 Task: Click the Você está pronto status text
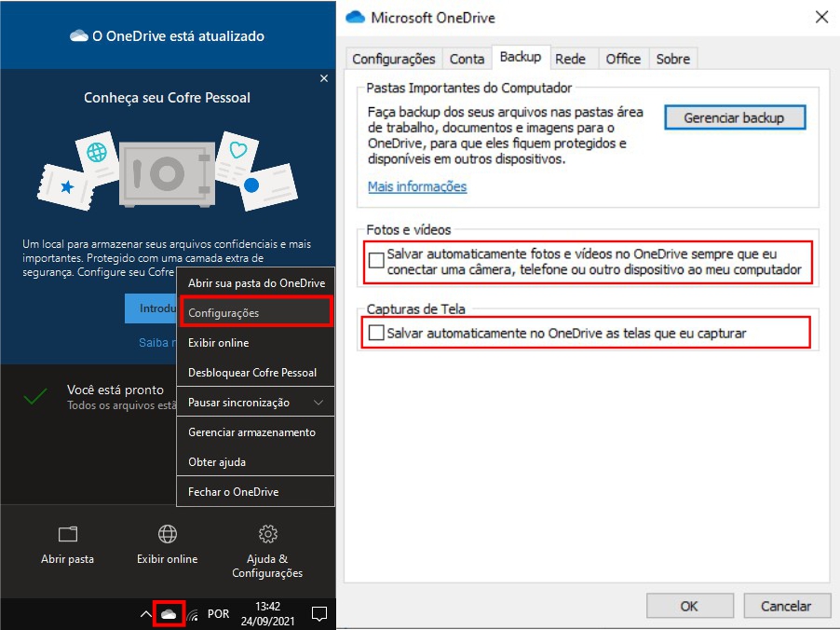tap(115, 390)
